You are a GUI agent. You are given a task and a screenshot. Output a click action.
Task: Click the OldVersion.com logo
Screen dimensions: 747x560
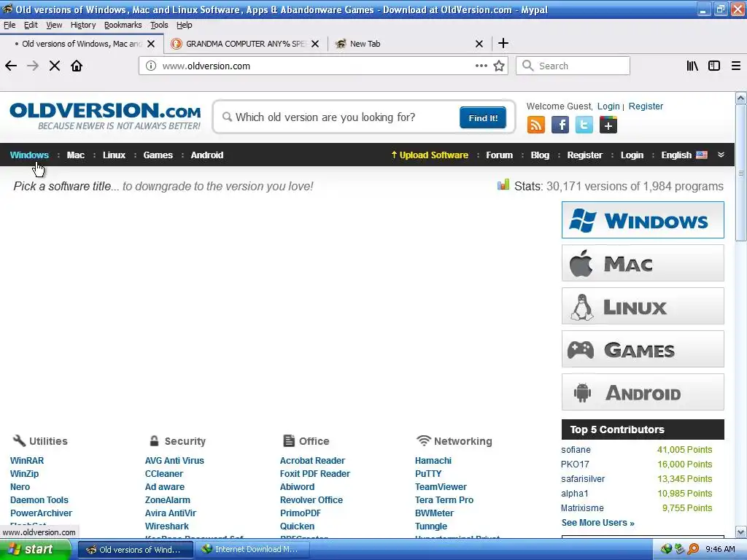[105, 116]
